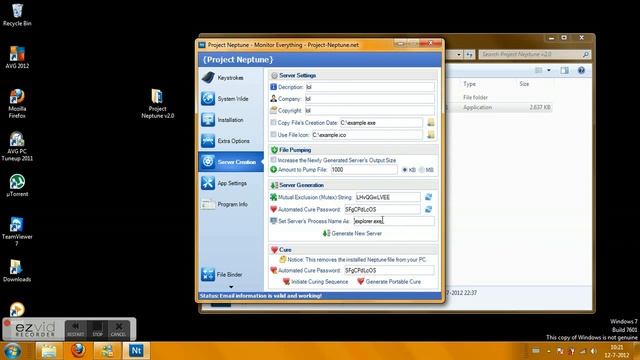Toggle Increase Server's Output Size checkbox
This screenshot has height=360, width=640.
pos(273,160)
